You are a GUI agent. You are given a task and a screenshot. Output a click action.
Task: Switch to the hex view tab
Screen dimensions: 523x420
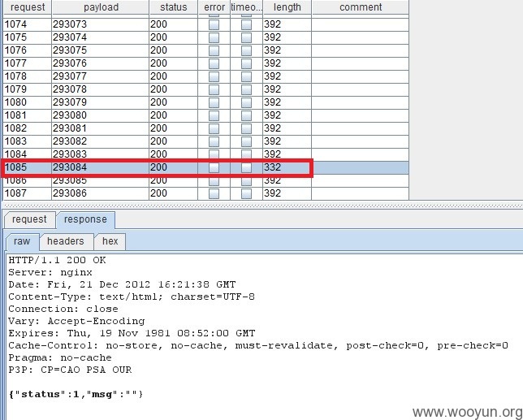(x=110, y=241)
